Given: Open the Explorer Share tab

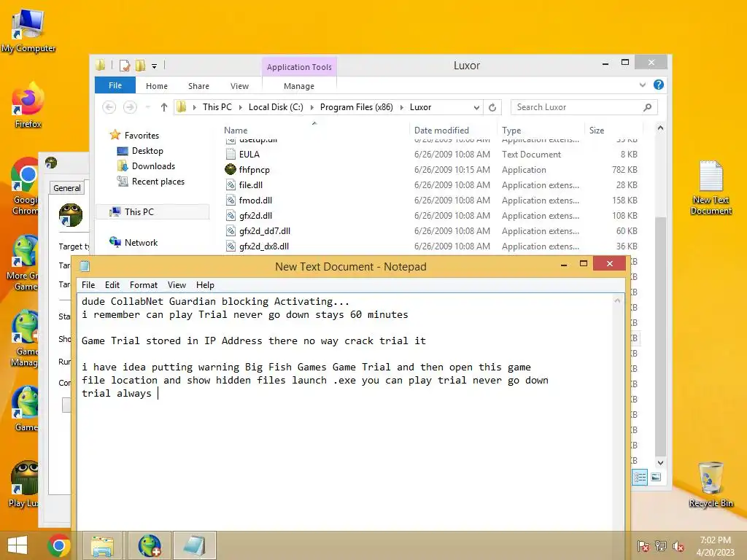Looking at the screenshot, I should [x=198, y=86].
